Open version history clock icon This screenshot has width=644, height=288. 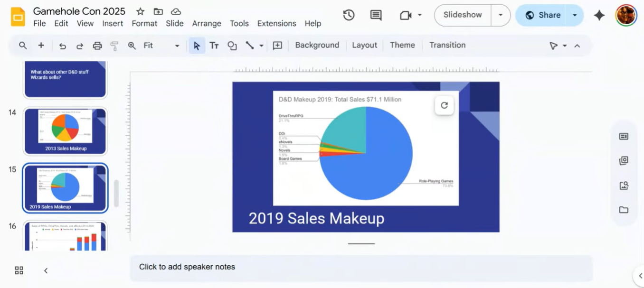tap(349, 15)
